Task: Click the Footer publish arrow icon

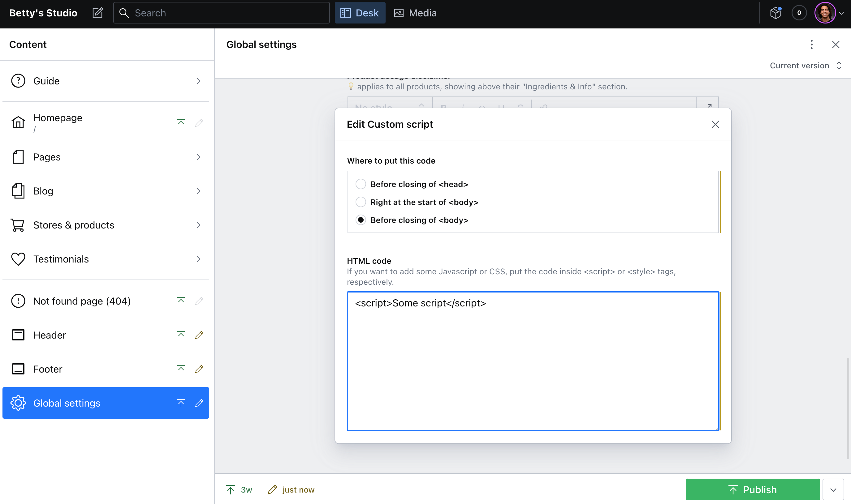Action: coord(181,369)
